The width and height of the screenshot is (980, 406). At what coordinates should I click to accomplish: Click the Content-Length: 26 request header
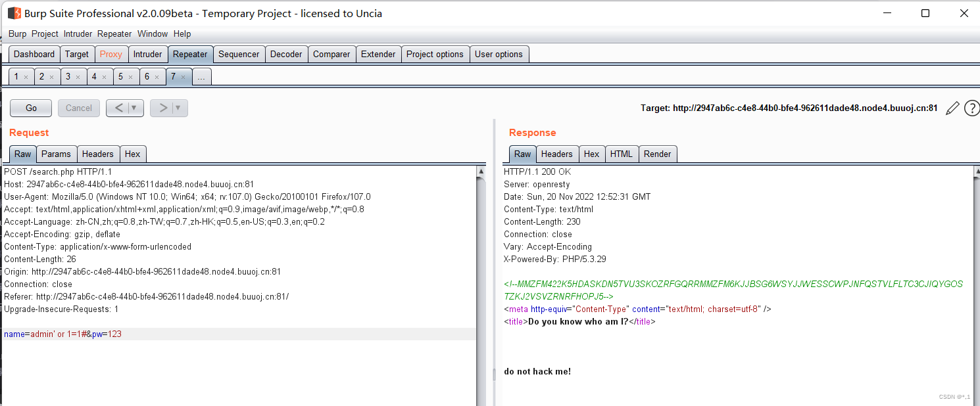coord(40,259)
